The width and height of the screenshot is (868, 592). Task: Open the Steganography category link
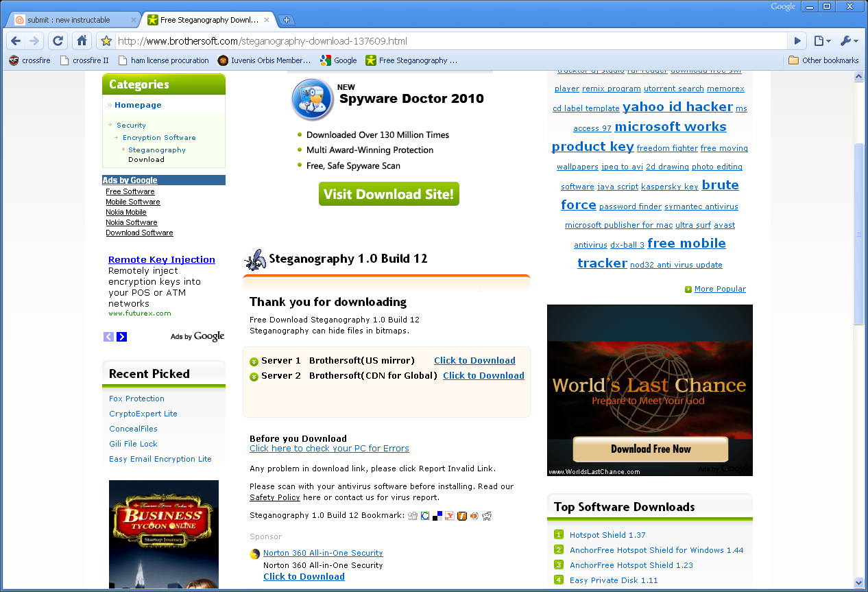(157, 150)
